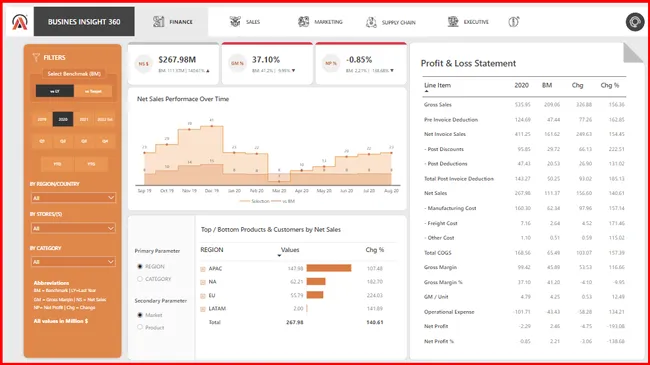This screenshot has width=650, height=365.
Task: Expand the APAC region row
Action: click(x=203, y=269)
